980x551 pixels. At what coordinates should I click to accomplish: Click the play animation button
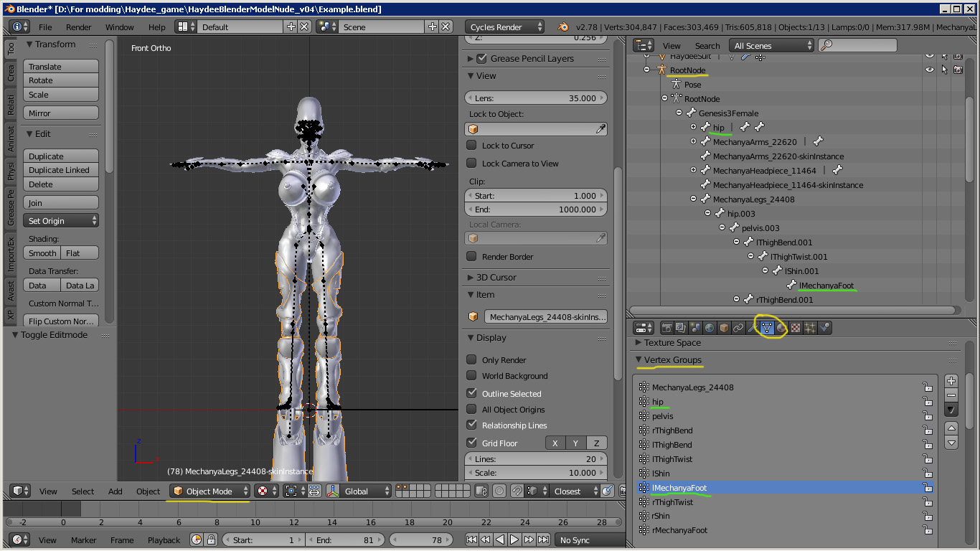[x=514, y=540]
